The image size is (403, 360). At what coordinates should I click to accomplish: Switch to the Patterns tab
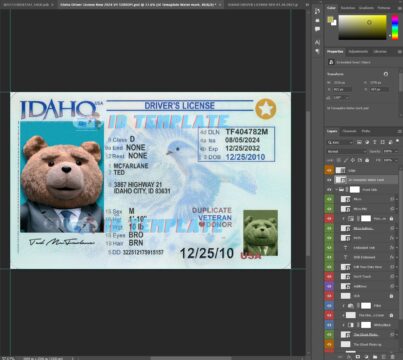[x=384, y=8]
